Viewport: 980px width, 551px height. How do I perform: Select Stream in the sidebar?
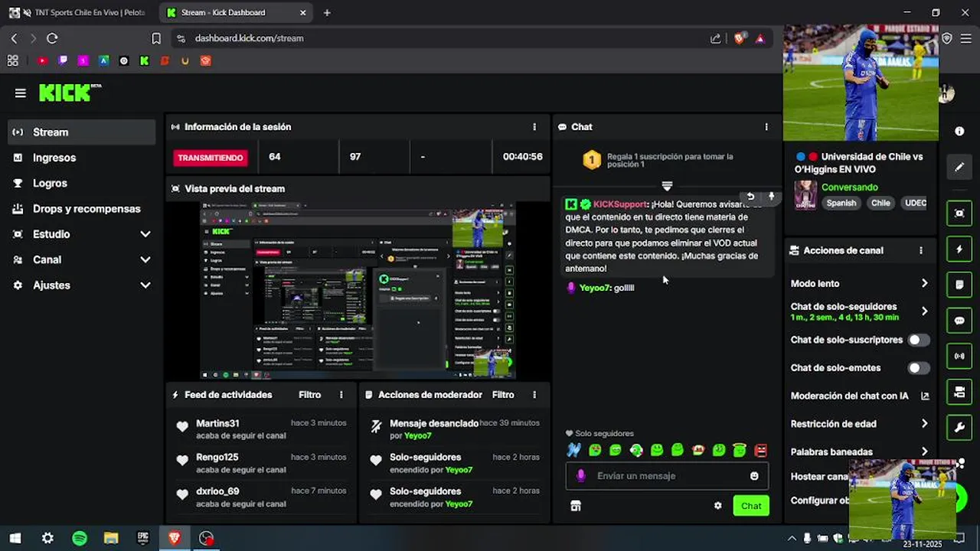(x=82, y=132)
